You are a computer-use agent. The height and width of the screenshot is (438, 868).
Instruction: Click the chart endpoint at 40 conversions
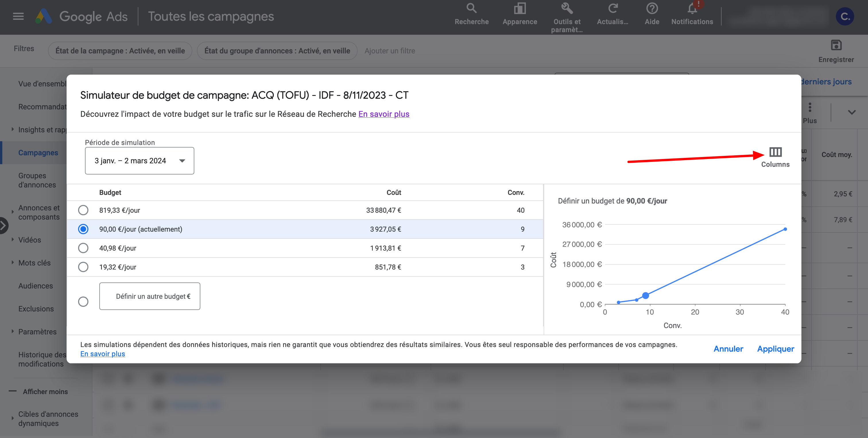click(x=785, y=229)
